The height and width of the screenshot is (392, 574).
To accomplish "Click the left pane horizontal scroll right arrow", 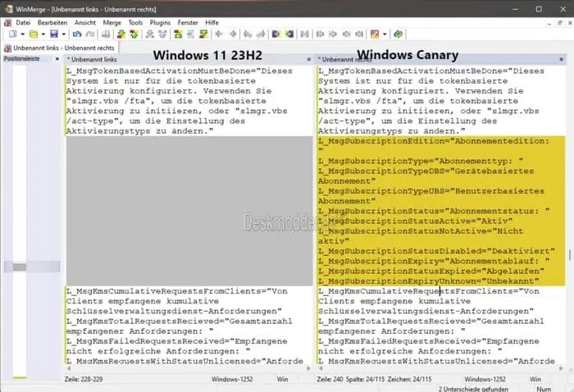I will [308, 368].
